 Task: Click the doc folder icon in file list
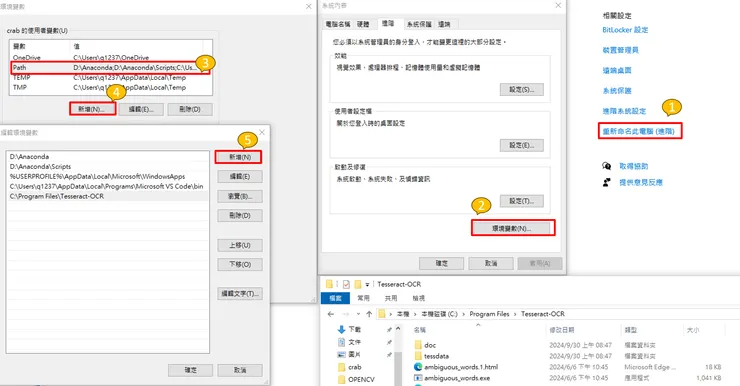[x=418, y=345]
